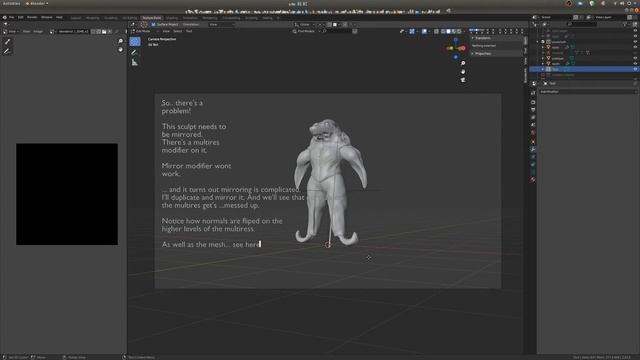The width and height of the screenshot is (640, 360).
Task: Click the image editor pan hand icon
Action: point(120,49)
